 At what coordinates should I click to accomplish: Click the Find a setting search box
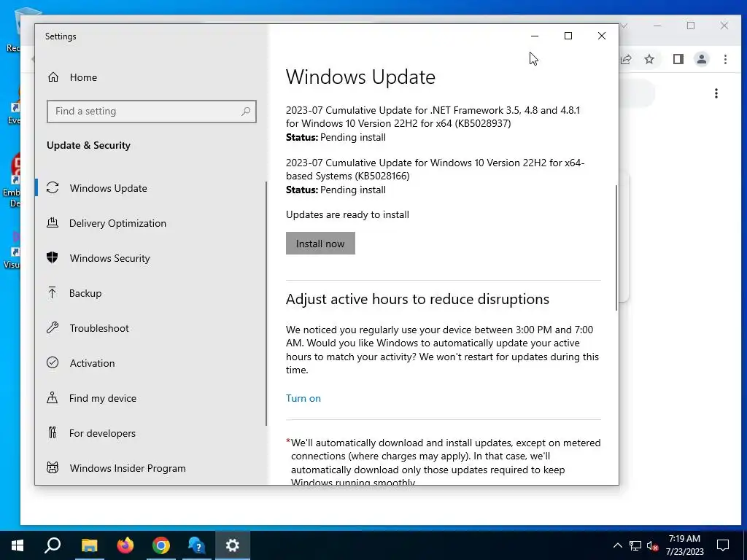point(152,112)
